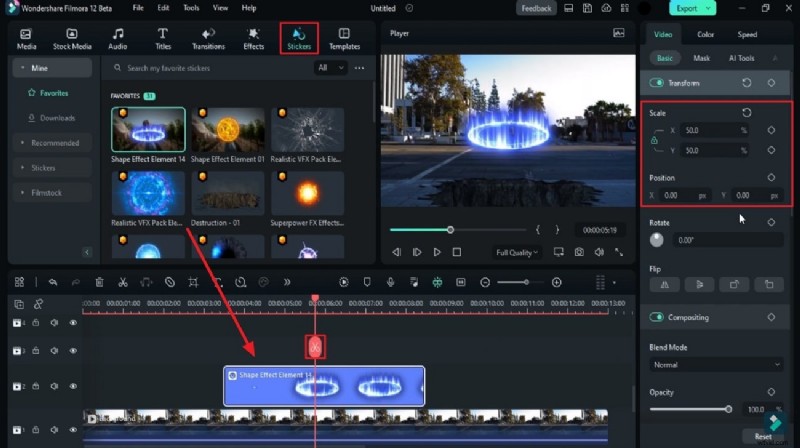Switch to the Speed properties tab

click(x=747, y=35)
